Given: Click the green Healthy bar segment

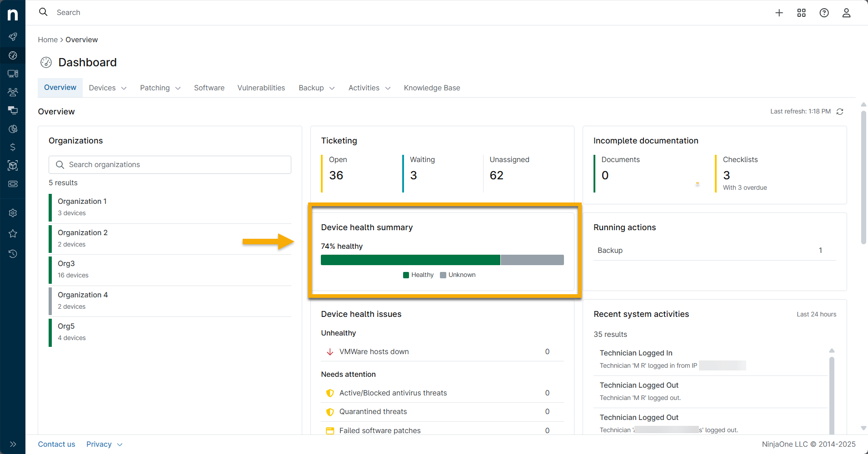Looking at the screenshot, I should tap(410, 260).
